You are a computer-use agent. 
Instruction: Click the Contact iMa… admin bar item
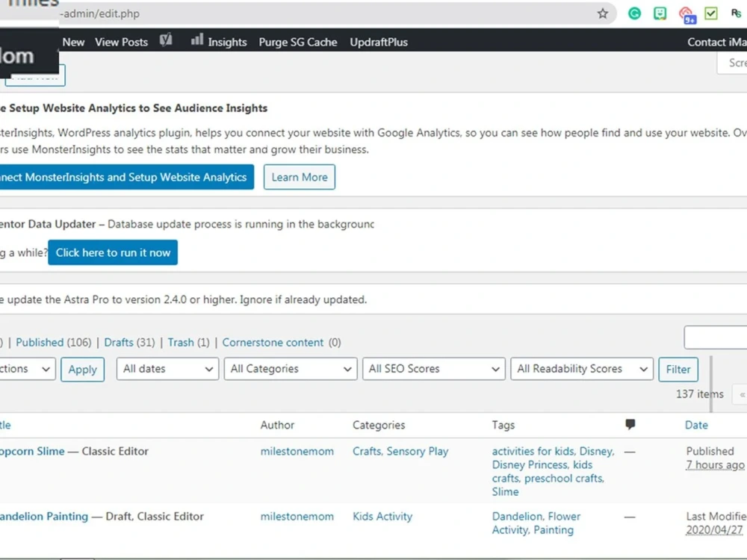[716, 42]
